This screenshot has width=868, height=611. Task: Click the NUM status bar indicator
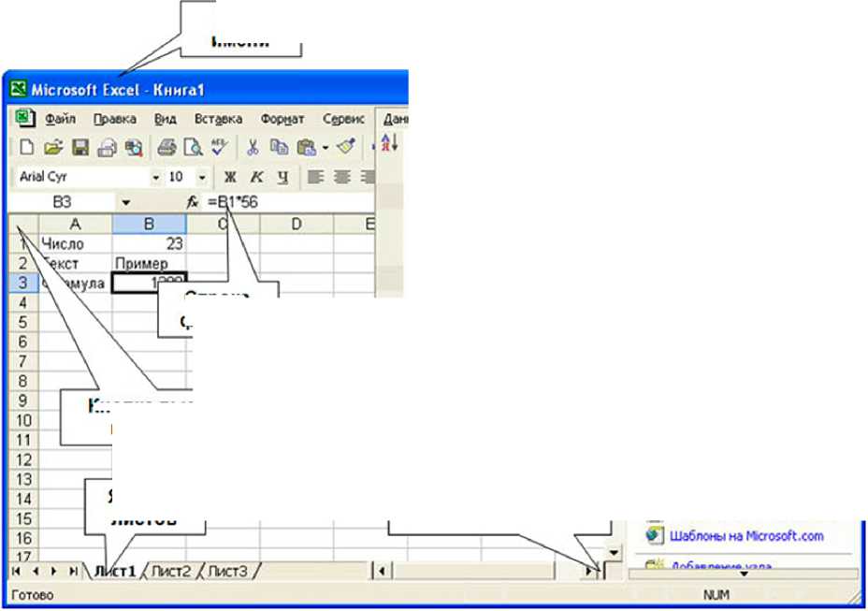tap(716, 595)
